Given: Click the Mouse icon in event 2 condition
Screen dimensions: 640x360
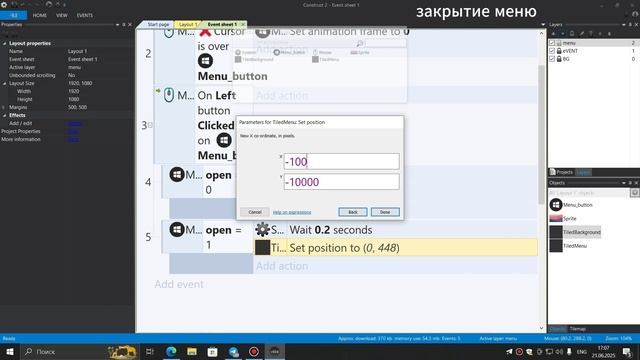Looking at the screenshot, I should pos(169,32).
